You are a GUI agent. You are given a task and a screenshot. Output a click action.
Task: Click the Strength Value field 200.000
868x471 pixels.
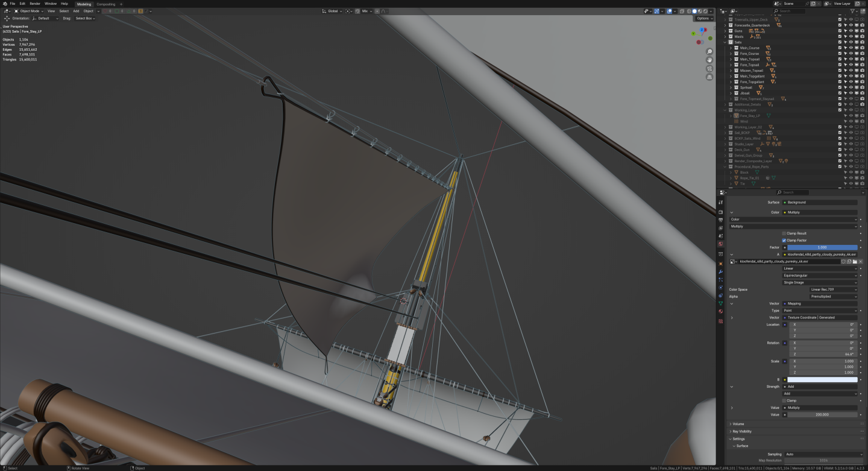click(x=822, y=414)
